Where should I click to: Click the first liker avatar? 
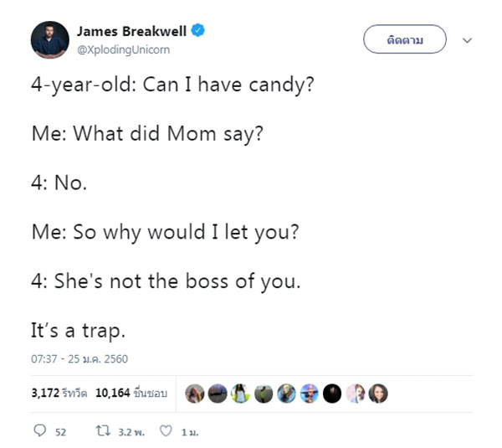196,394
